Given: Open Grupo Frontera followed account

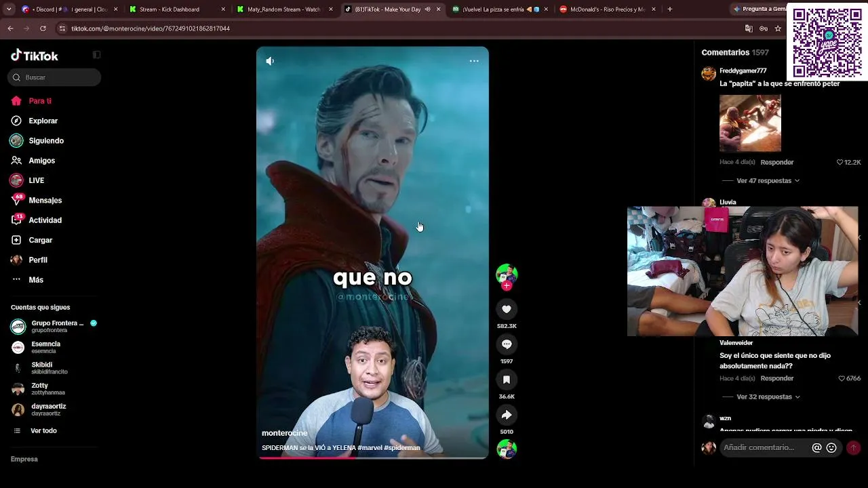Looking at the screenshot, I should click(x=54, y=327).
